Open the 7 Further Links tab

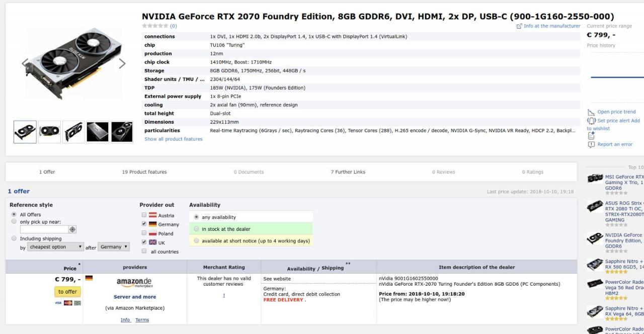(x=348, y=172)
